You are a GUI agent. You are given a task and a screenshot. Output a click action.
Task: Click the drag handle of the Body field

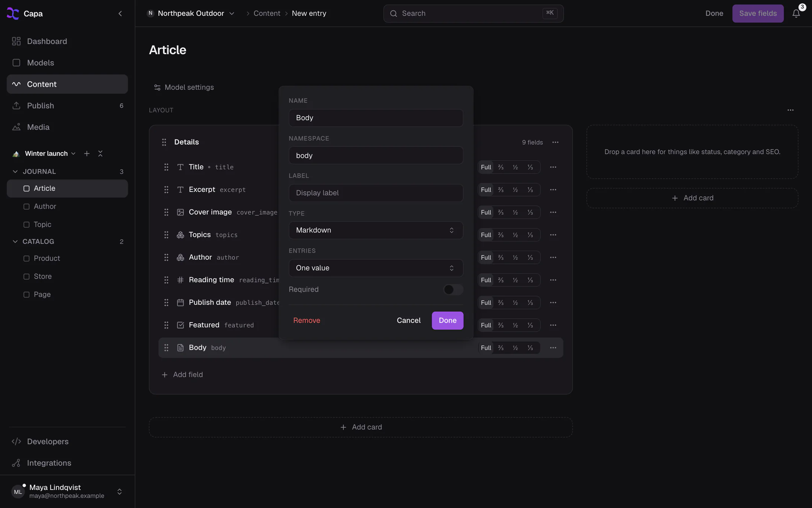coord(166,348)
